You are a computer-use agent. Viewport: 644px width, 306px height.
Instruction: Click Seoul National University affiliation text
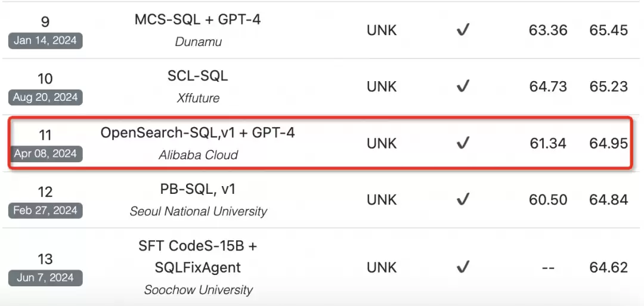pyautogui.click(x=199, y=212)
